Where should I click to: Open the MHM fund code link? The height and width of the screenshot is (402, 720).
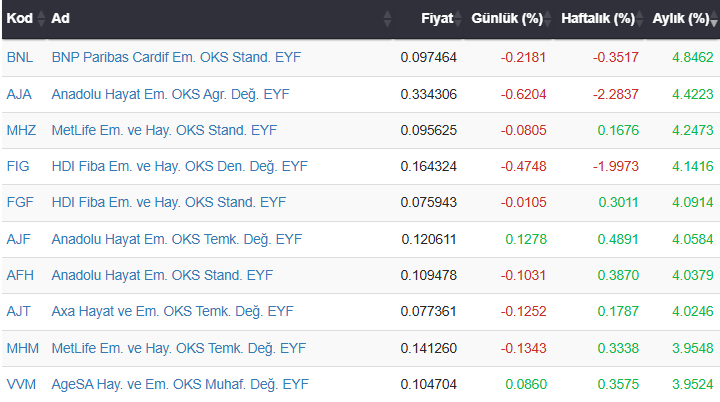click(22, 348)
